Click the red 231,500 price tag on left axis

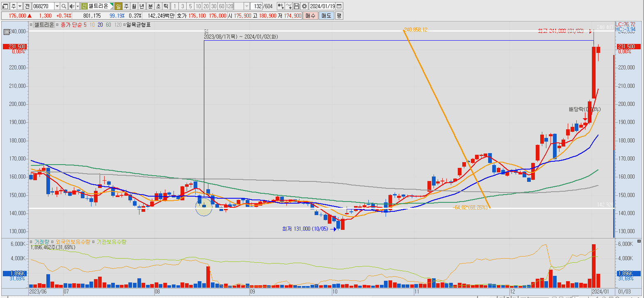14,46
